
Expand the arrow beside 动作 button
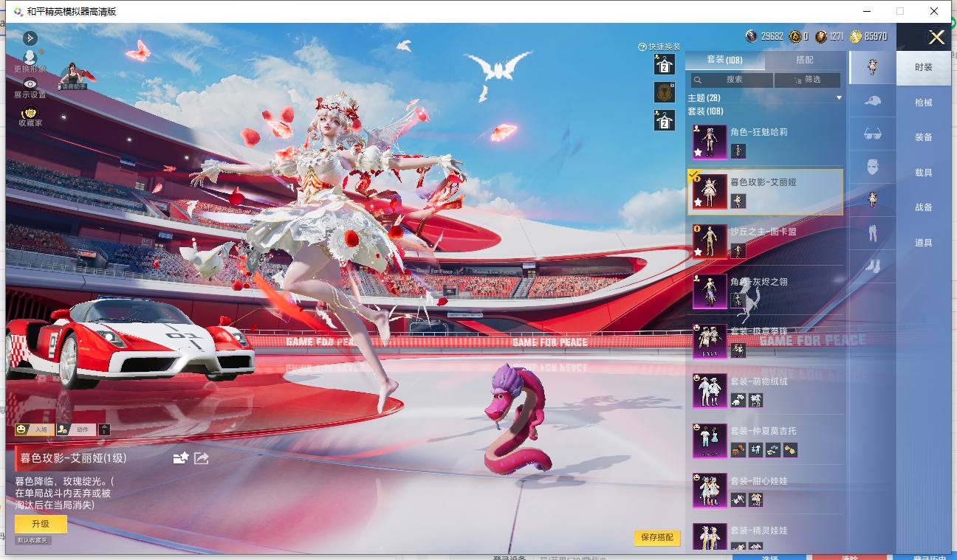[x=105, y=429]
